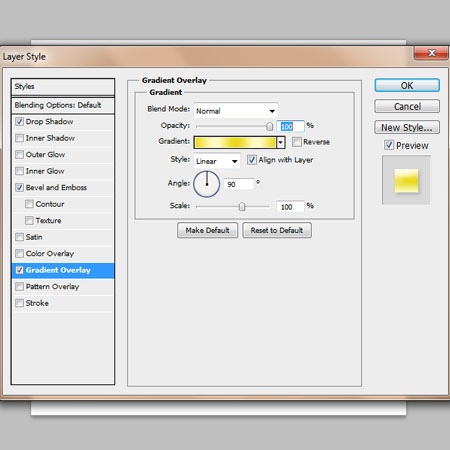Click the Opacity value field

point(290,127)
